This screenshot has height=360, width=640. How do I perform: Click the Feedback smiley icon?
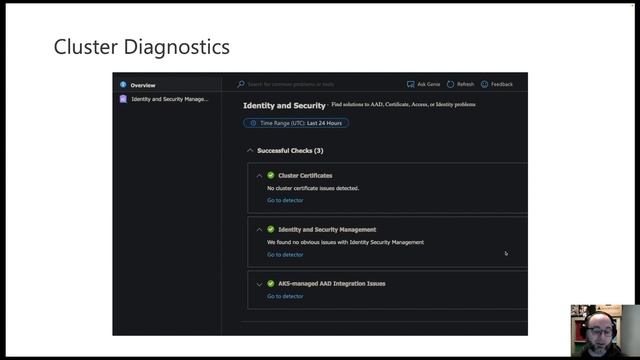coord(484,84)
